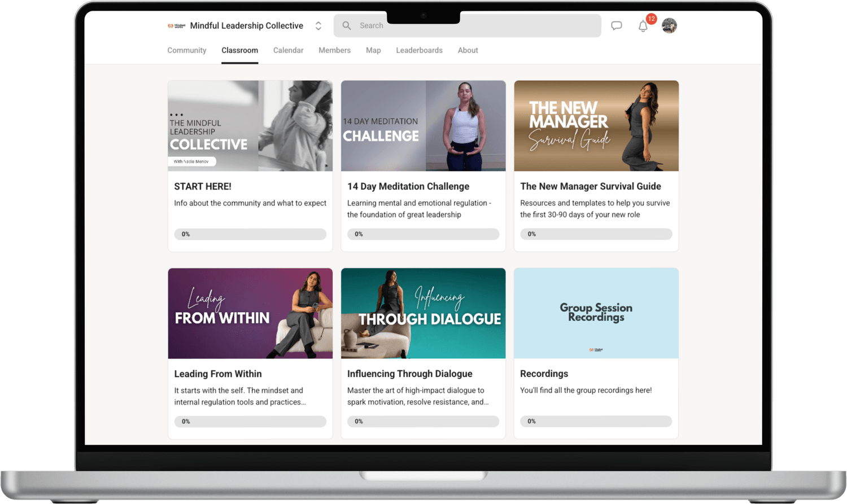
Task: Click the New Manager Survival Guide progress bar
Action: pos(596,234)
